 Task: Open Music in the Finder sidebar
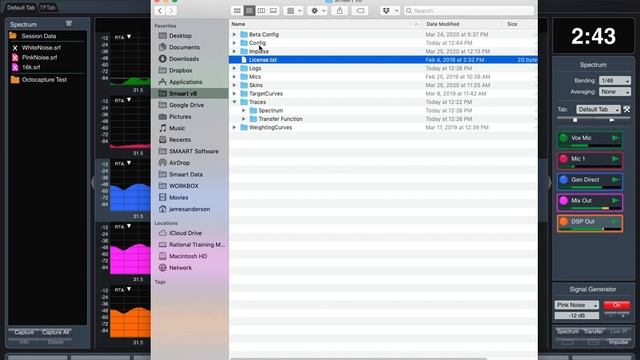coord(177,128)
